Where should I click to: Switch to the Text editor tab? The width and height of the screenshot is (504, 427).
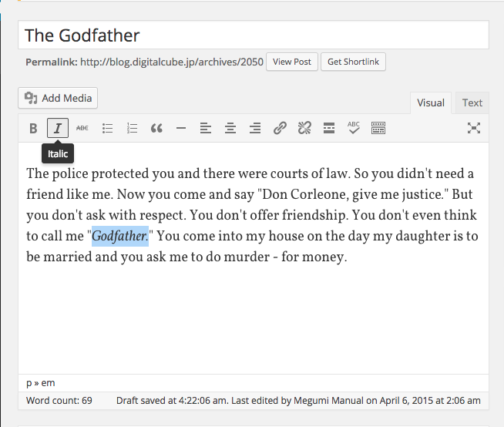pyautogui.click(x=472, y=103)
